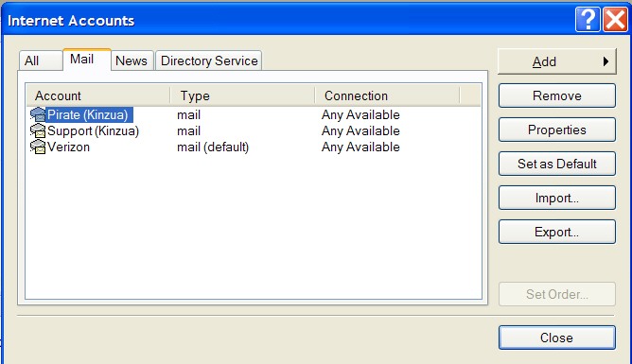The width and height of the screenshot is (632, 364).
Task: Click the Support (Kinzua) mail account icon
Action: [38, 130]
